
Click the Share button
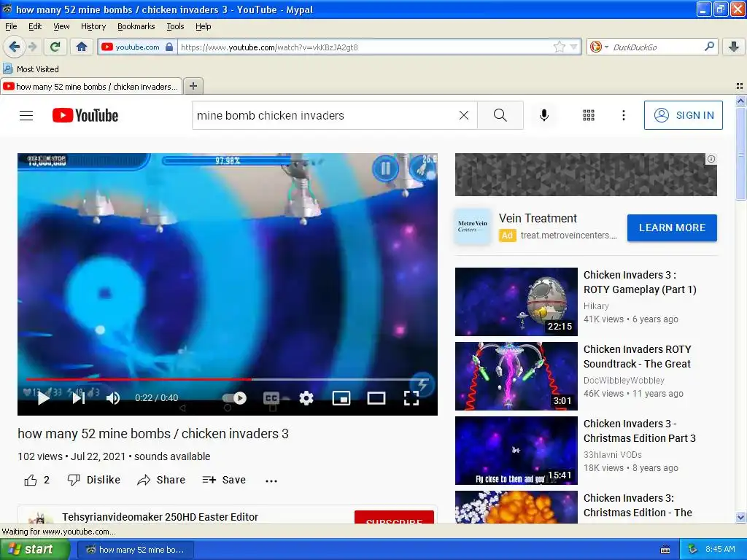coord(161,480)
